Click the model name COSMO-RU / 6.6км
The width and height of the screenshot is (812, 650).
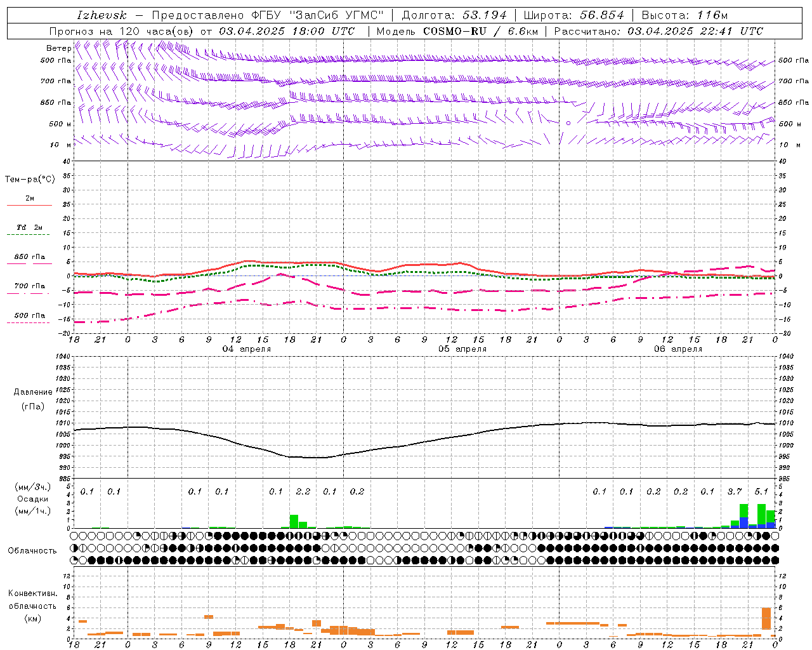point(480,31)
